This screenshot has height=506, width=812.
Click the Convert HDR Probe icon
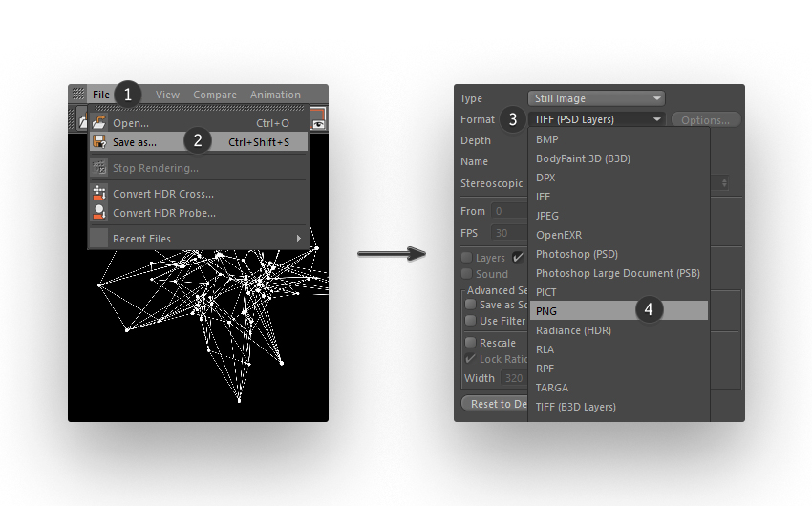(x=99, y=212)
